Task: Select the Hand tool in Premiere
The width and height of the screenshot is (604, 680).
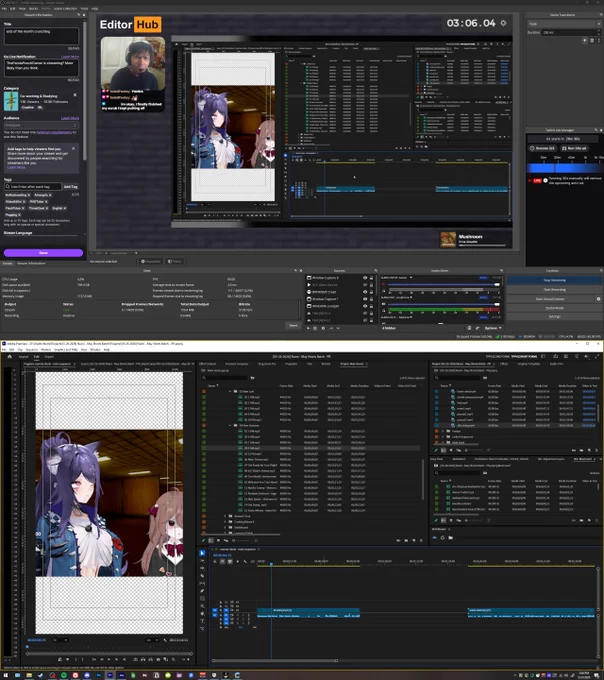Action: pos(202,613)
